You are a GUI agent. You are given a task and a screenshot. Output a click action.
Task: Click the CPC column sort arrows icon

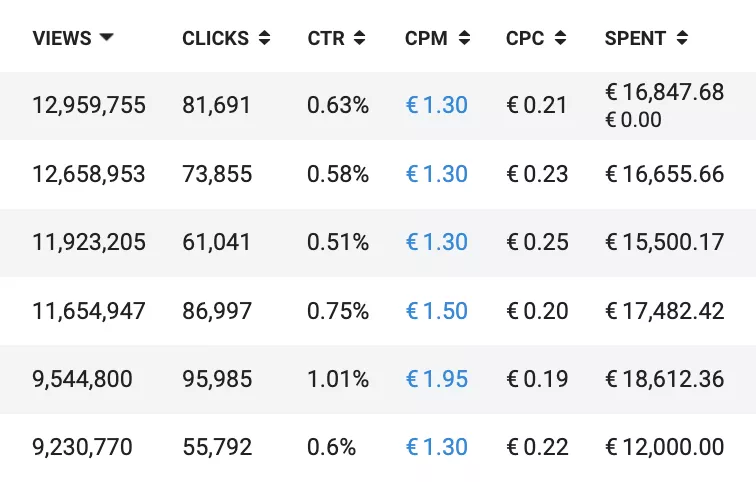(560, 38)
